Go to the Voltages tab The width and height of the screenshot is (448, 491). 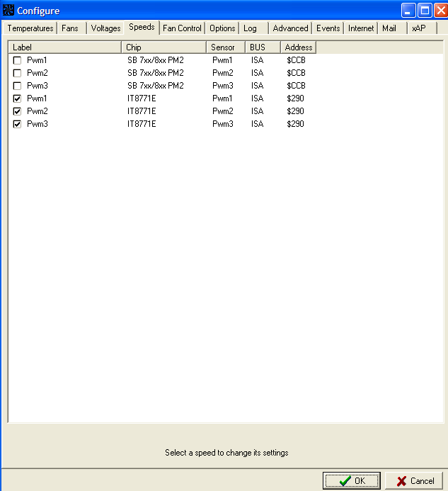coord(105,28)
